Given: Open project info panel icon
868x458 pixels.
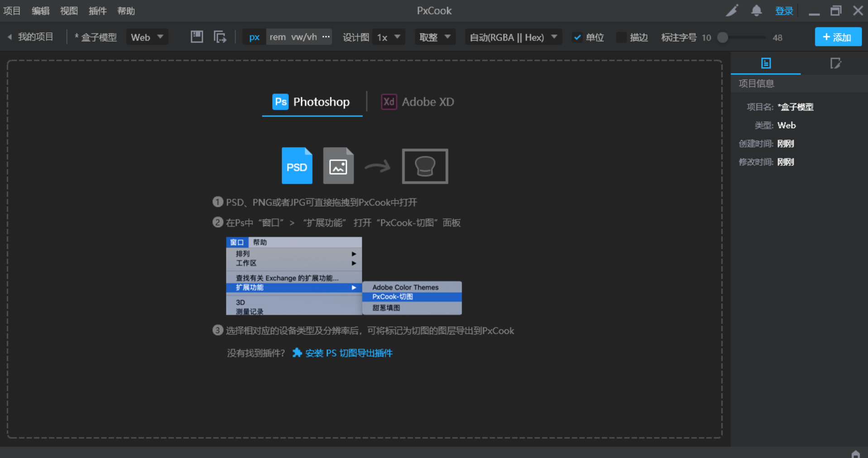Looking at the screenshot, I should [766, 63].
